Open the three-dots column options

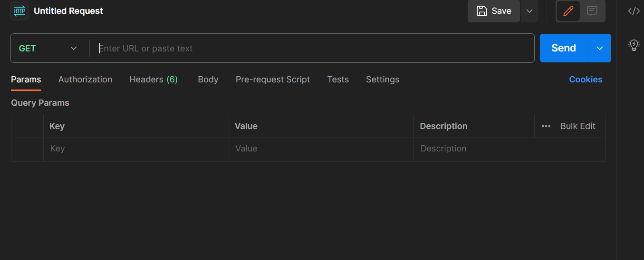coord(546,126)
